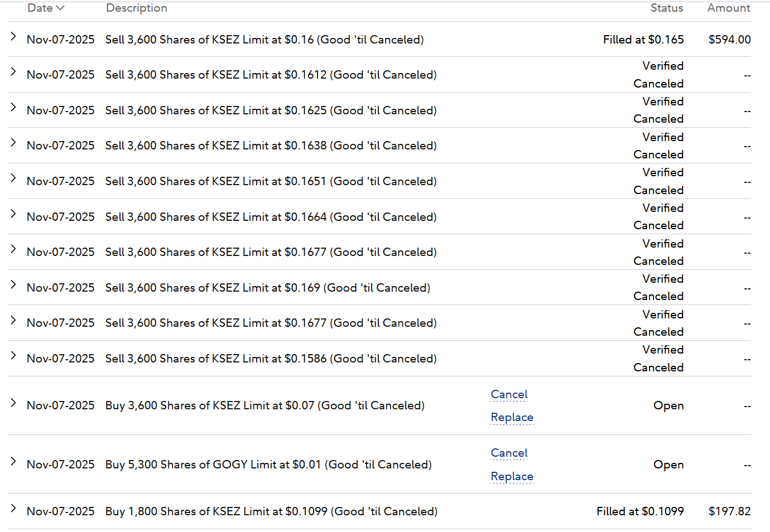Open the chevron beside the $0.1664 sell order
The image size is (770, 532).
(x=13, y=214)
